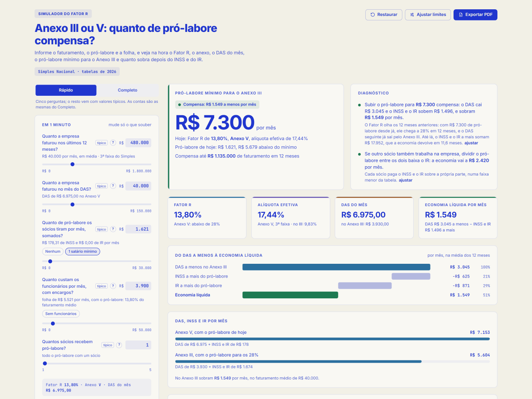The width and height of the screenshot is (532, 399).
Task: Click 'Simples Nacional · tabelas de 2026' tag
Action: [77, 71]
